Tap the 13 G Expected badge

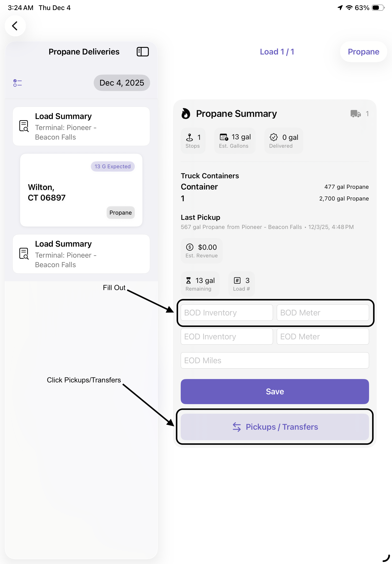click(x=113, y=167)
